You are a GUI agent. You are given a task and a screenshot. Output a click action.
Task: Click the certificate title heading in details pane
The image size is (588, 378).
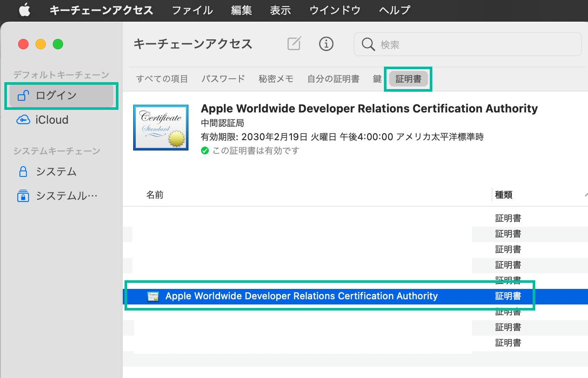click(369, 109)
